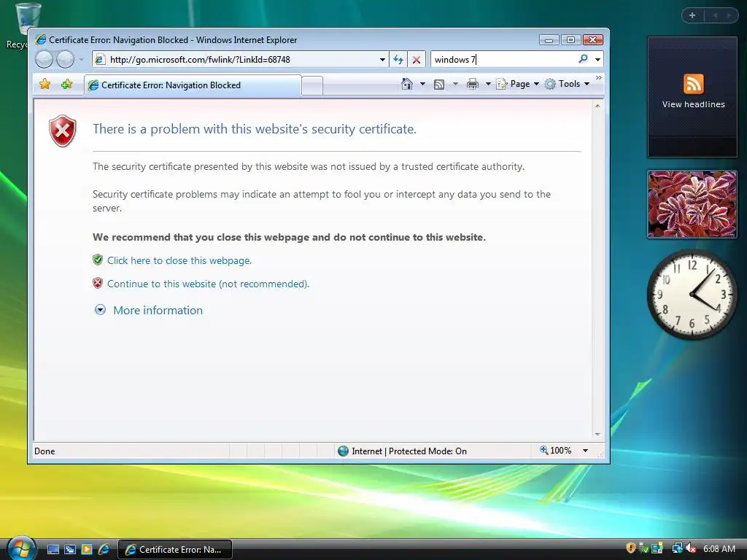
Task: Click the analog clock gadget
Action: [x=692, y=295]
